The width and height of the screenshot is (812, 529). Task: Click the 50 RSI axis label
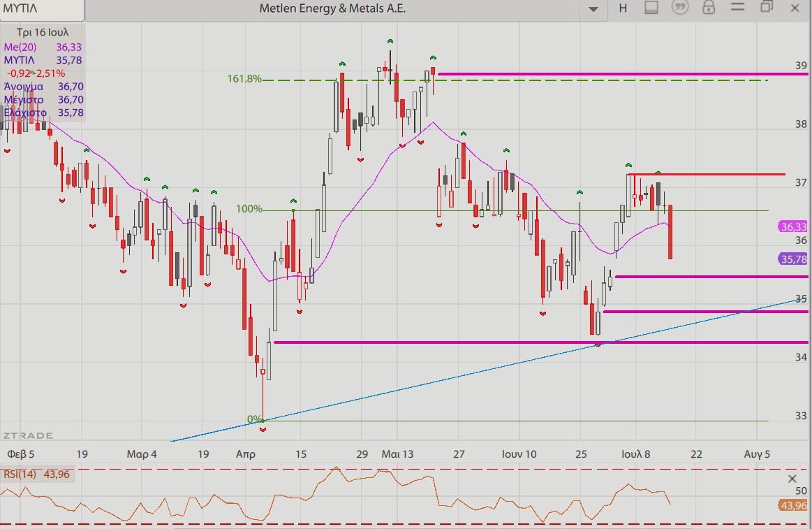(801, 491)
